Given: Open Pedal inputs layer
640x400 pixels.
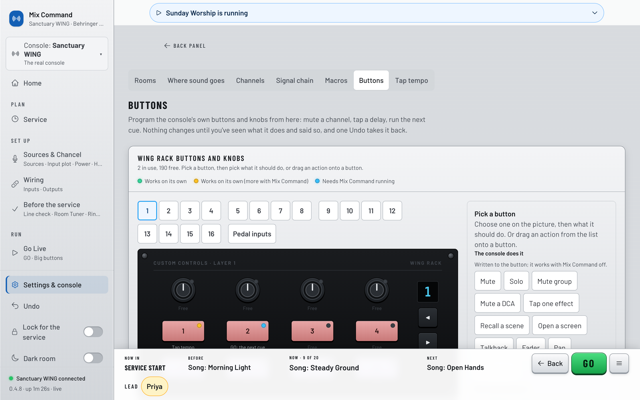Looking at the screenshot, I should coord(252,234).
